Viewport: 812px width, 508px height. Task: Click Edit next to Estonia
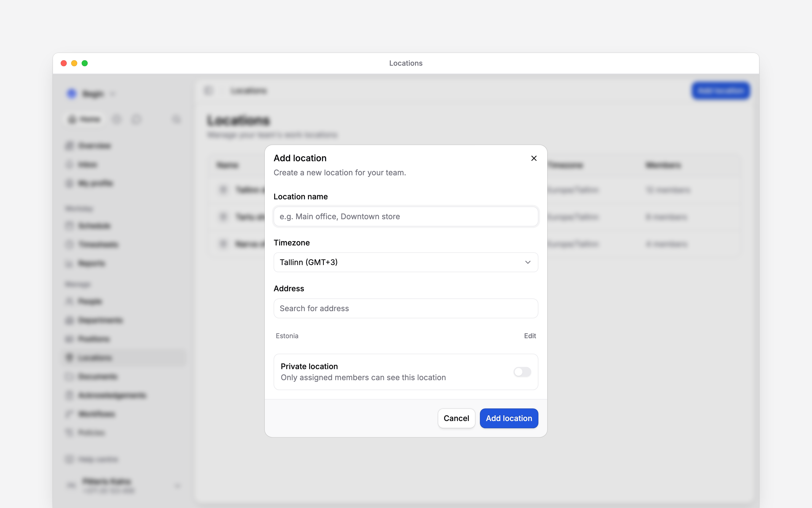point(530,336)
